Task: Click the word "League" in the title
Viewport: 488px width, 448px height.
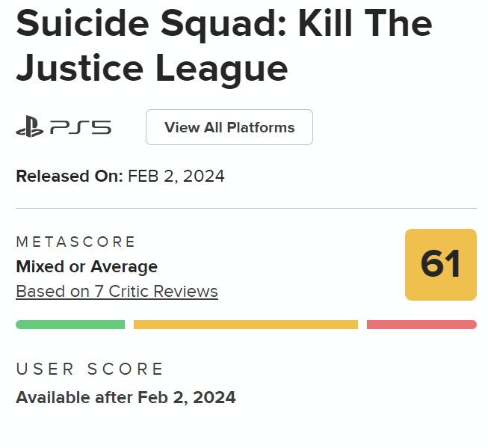Action: click(x=221, y=68)
